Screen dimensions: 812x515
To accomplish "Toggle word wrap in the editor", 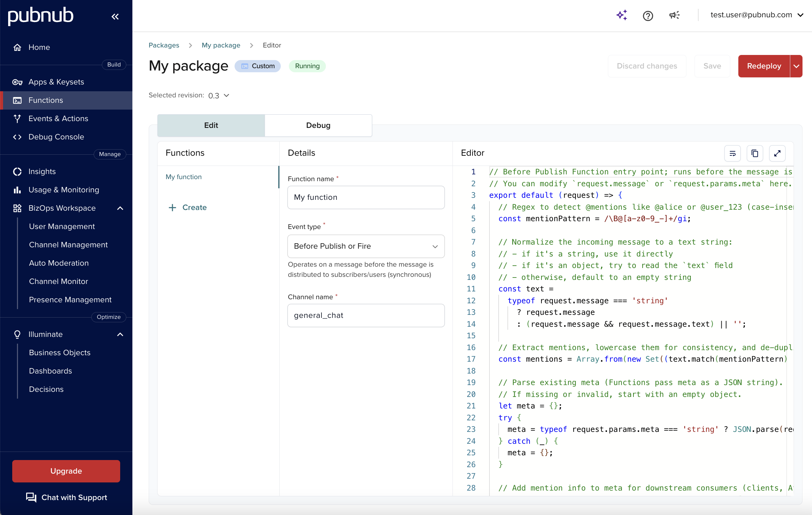I will 732,153.
